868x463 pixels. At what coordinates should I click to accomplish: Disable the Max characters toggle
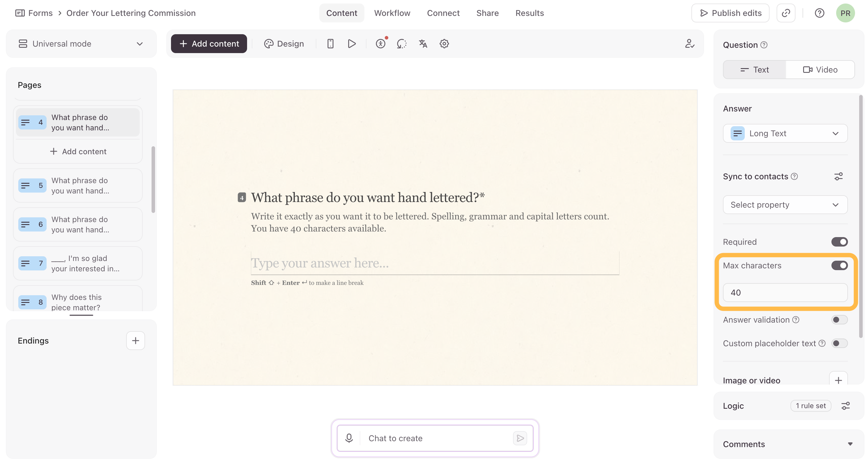(x=839, y=265)
